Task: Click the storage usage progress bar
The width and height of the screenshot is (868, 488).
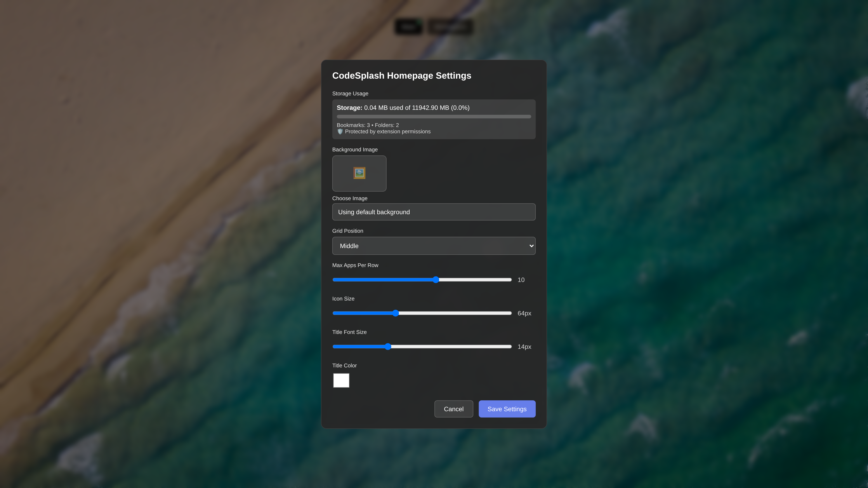Action: tap(434, 117)
